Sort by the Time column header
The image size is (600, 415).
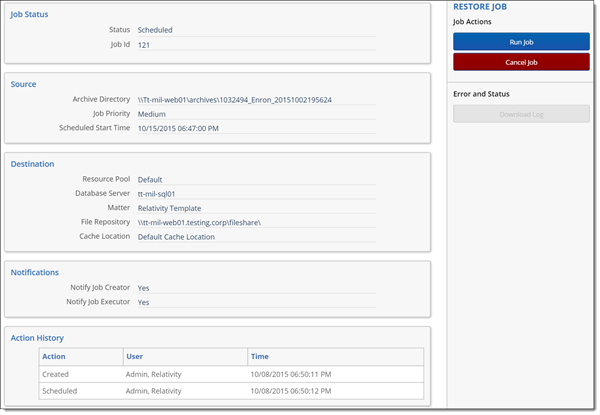260,356
